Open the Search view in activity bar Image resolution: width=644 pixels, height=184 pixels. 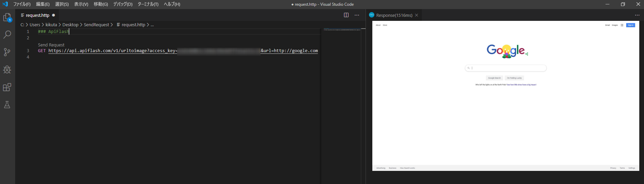[x=7, y=35]
